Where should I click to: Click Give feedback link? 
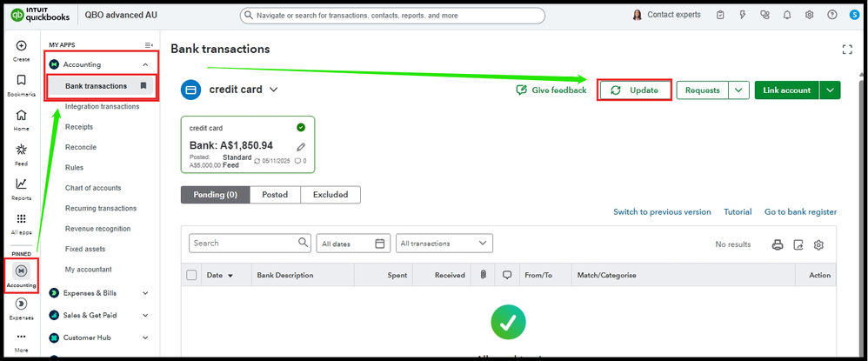click(x=551, y=90)
